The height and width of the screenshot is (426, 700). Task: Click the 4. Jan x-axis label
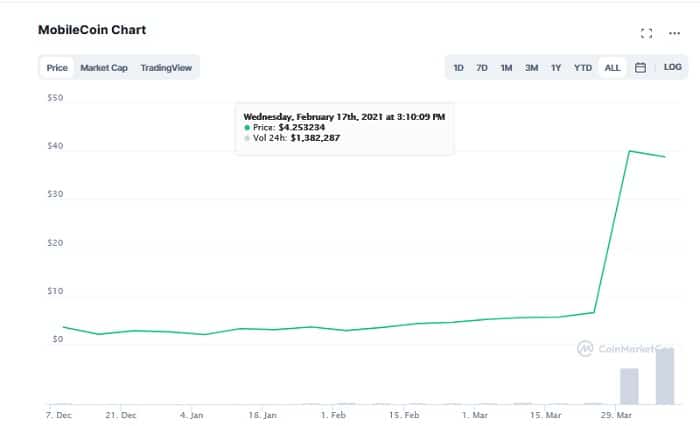pos(192,415)
